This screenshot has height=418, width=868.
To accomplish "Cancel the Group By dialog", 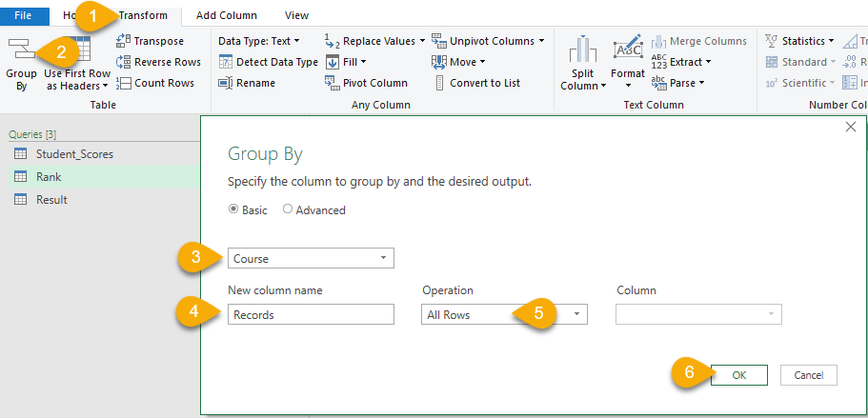I will [x=808, y=375].
